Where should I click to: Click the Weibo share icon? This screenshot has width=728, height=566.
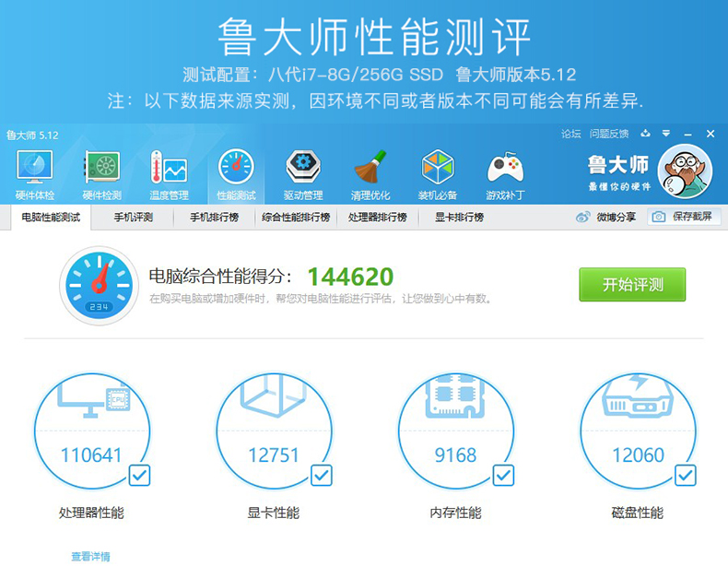point(582,217)
